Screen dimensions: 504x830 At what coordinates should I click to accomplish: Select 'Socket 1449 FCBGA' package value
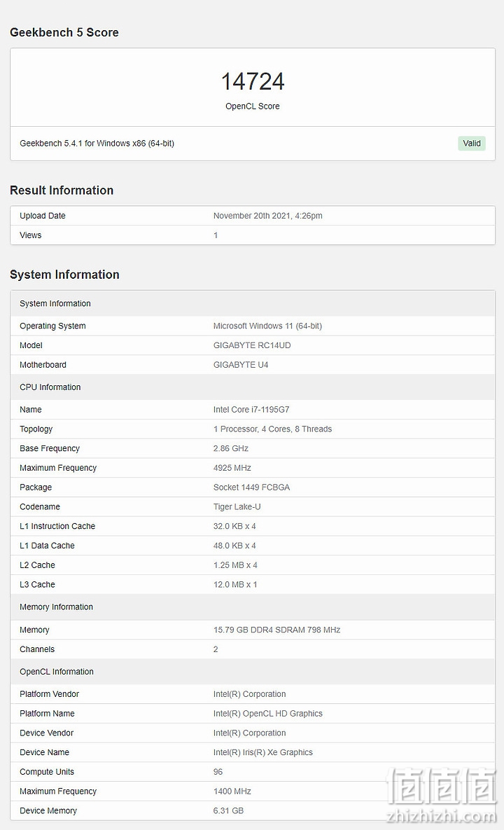pos(251,487)
